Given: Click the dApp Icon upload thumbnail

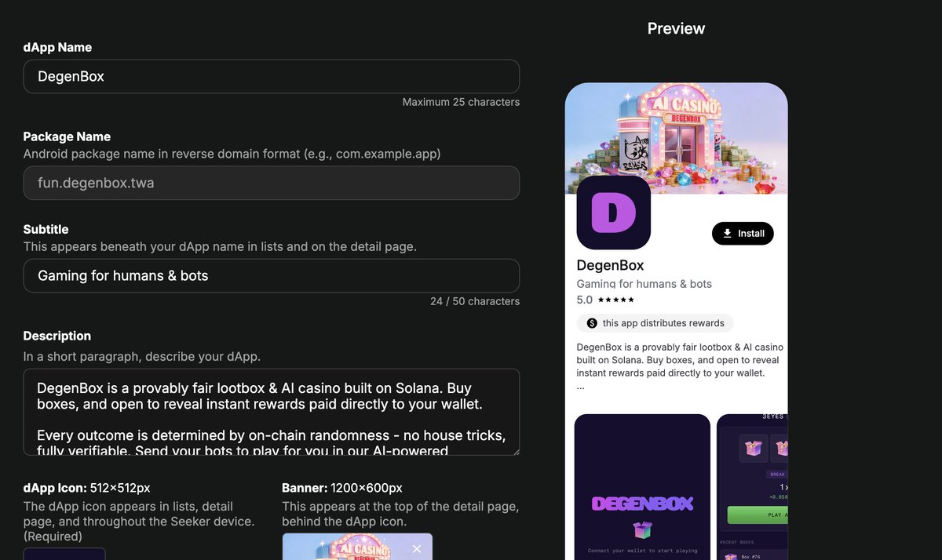Looking at the screenshot, I should [x=64, y=554].
